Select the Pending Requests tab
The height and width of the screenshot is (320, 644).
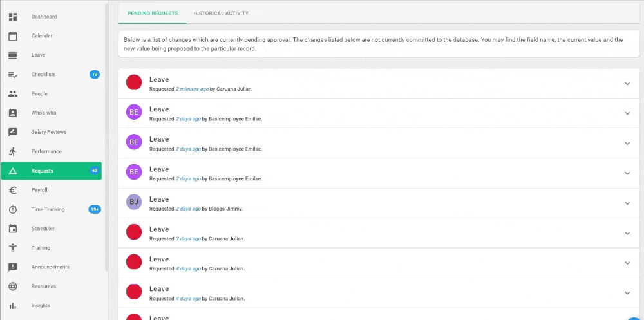[x=153, y=13]
